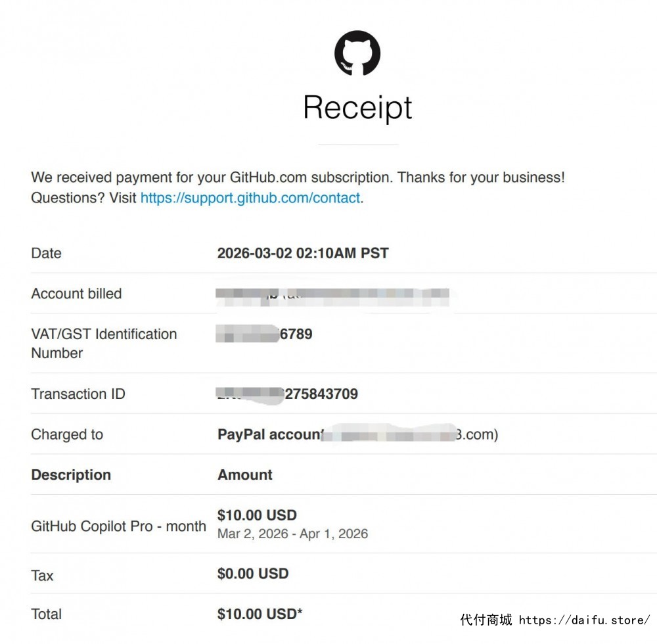The image size is (657, 644).
Task: Click the Tax amount $0.00 USD
Action: [253, 574]
